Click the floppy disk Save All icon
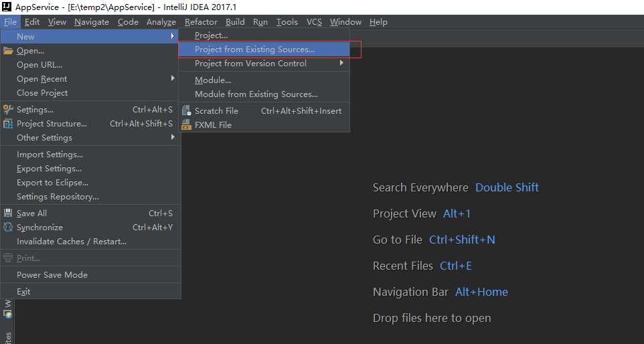644x344 pixels. (x=8, y=213)
